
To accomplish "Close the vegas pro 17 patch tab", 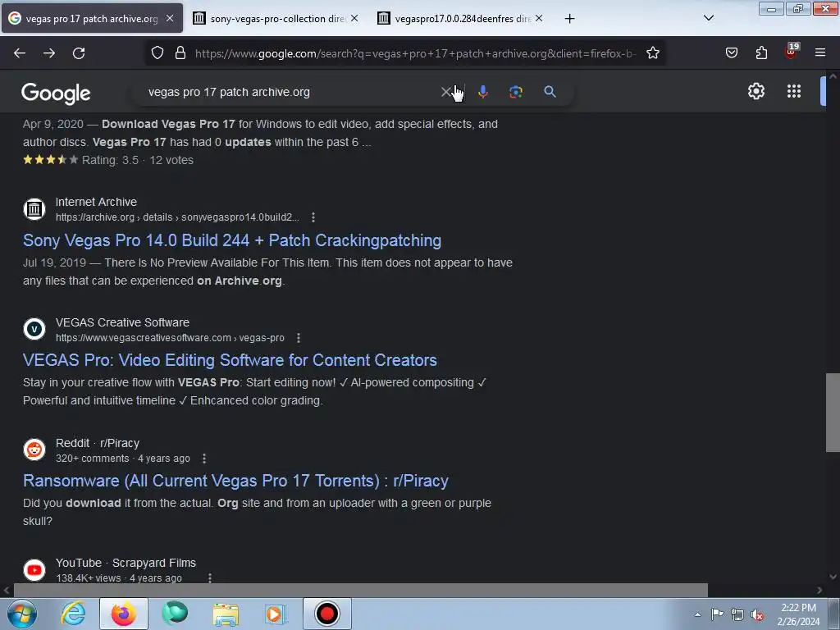I will click(169, 18).
